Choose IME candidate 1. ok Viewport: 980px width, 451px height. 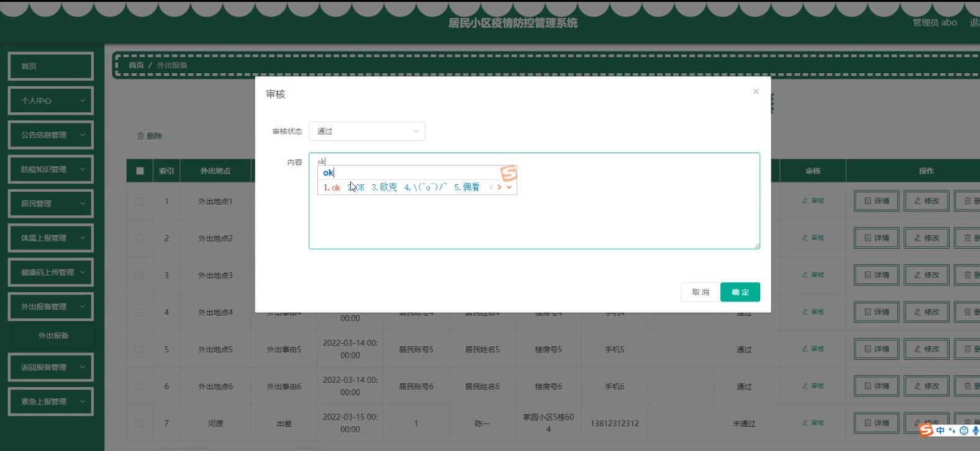[332, 187]
